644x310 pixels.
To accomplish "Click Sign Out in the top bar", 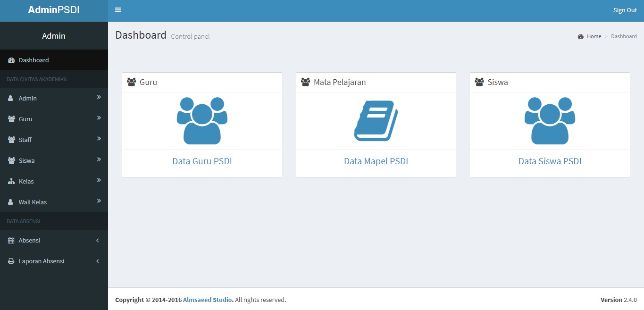I will (625, 10).
